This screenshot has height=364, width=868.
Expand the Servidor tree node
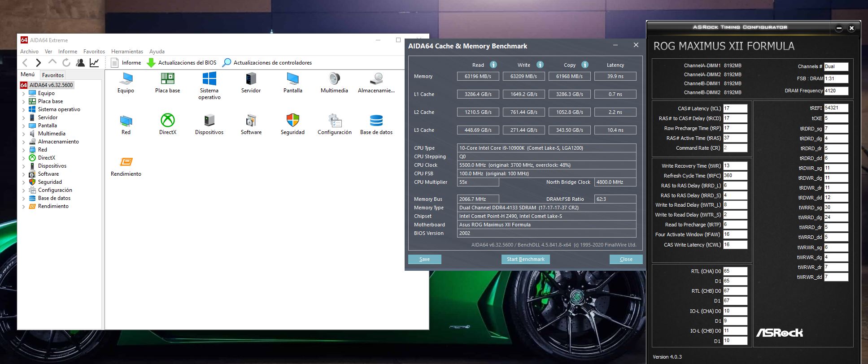[23, 118]
